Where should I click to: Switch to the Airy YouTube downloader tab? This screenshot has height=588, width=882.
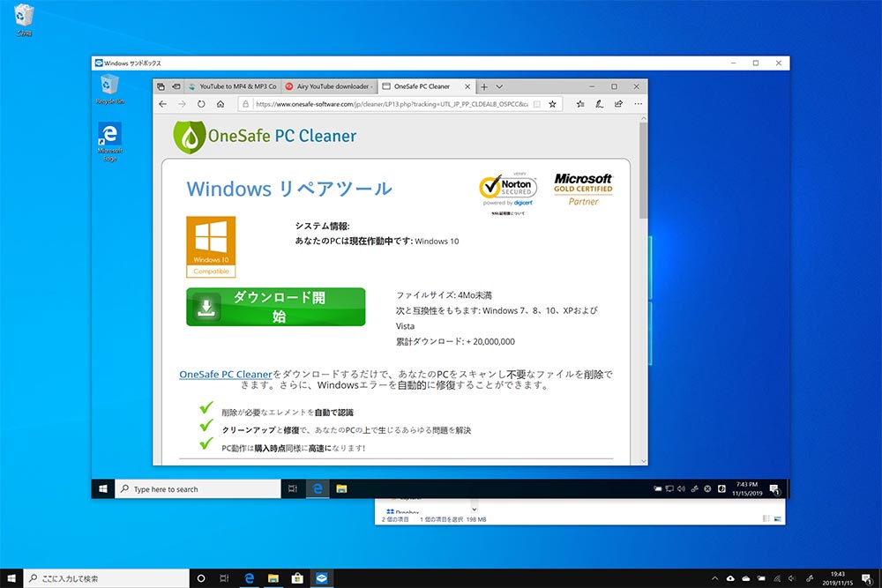329,86
